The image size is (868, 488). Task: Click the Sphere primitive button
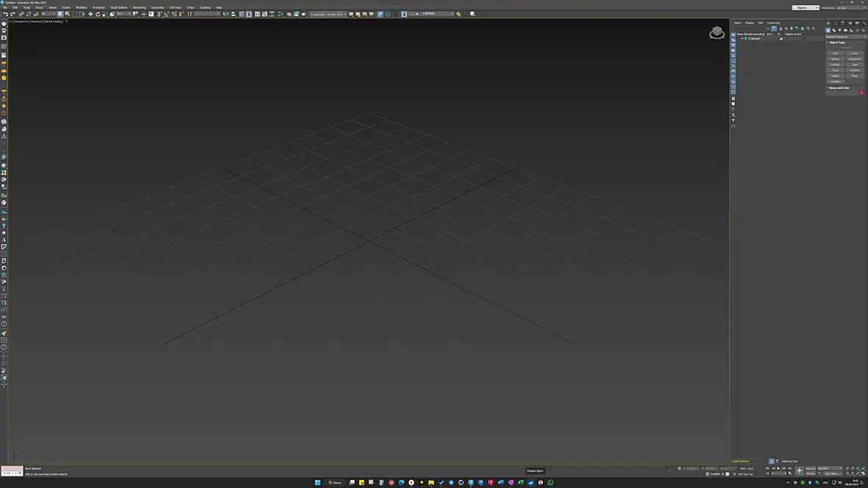tap(836, 60)
